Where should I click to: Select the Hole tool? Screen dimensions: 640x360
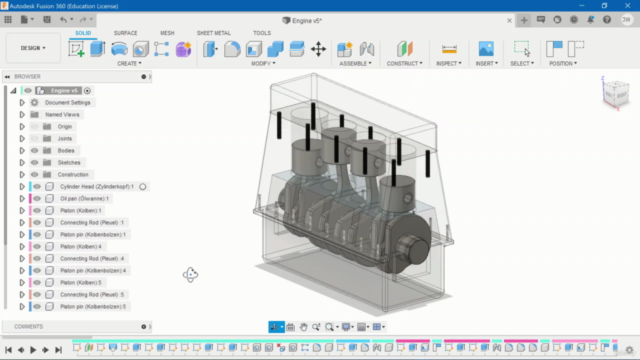(140, 49)
